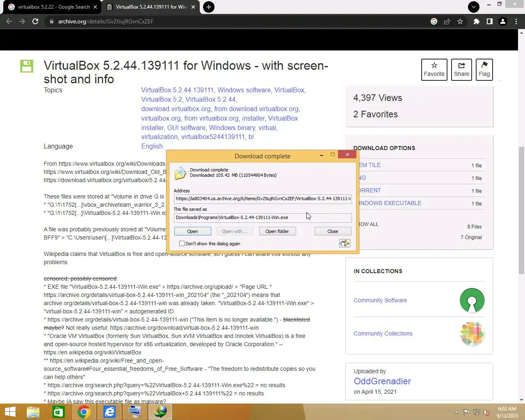Click the Internet Download Manager taskbar icon
Viewport: 525px width, 420px height.
[160, 412]
